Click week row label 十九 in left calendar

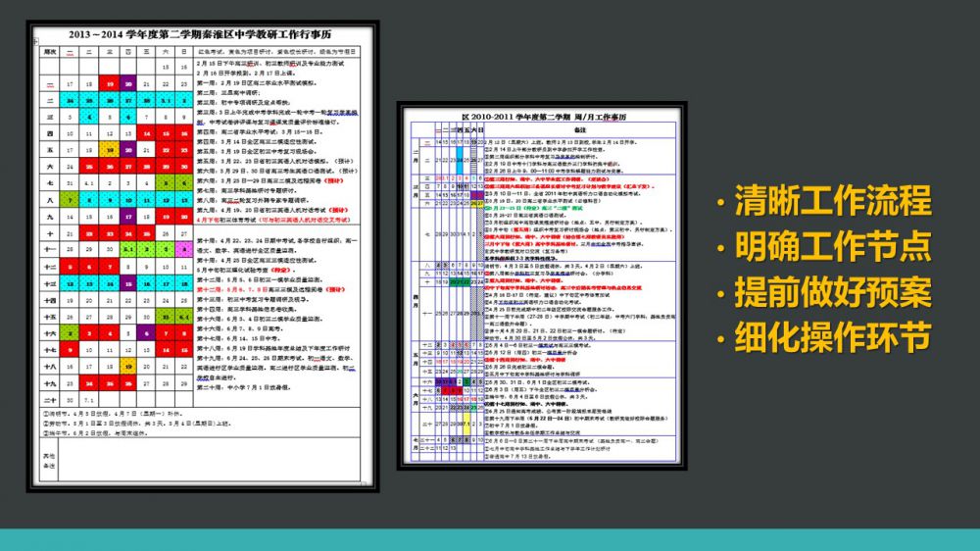pyautogui.click(x=49, y=383)
